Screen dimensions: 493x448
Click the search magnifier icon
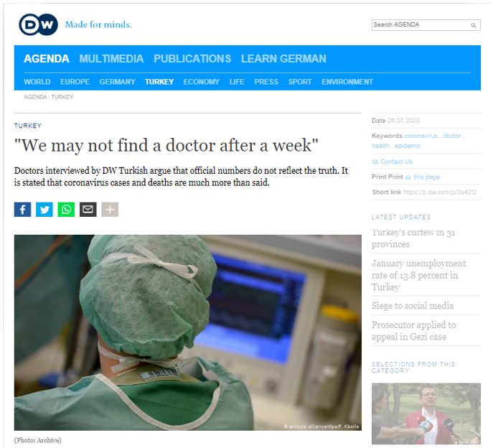tap(474, 25)
